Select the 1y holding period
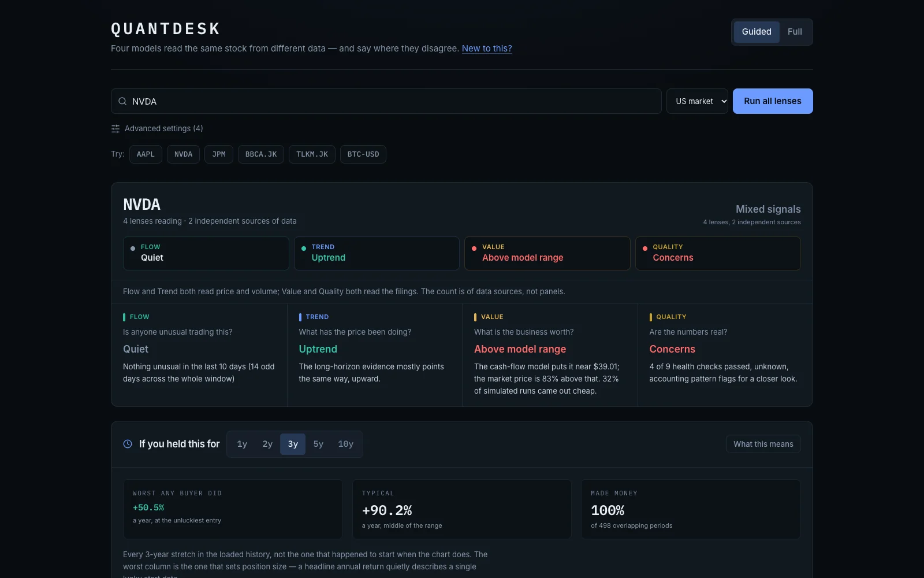 (242, 444)
